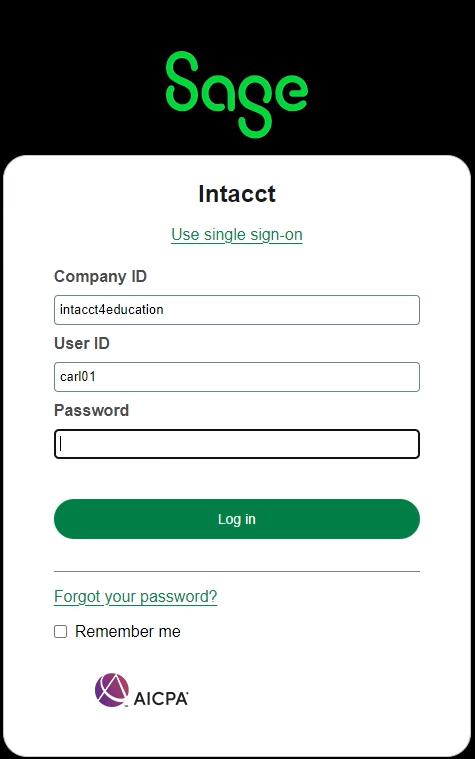Image resolution: width=475 pixels, height=759 pixels.
Task: Click the Remember me label text
Action: pyautogui.click(x=128, y=631)
